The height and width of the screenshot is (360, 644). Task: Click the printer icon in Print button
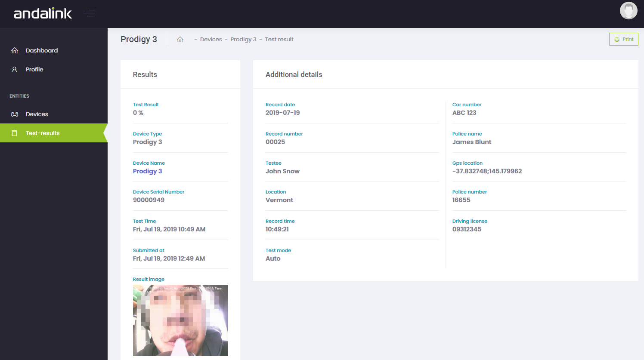(617, 39)
